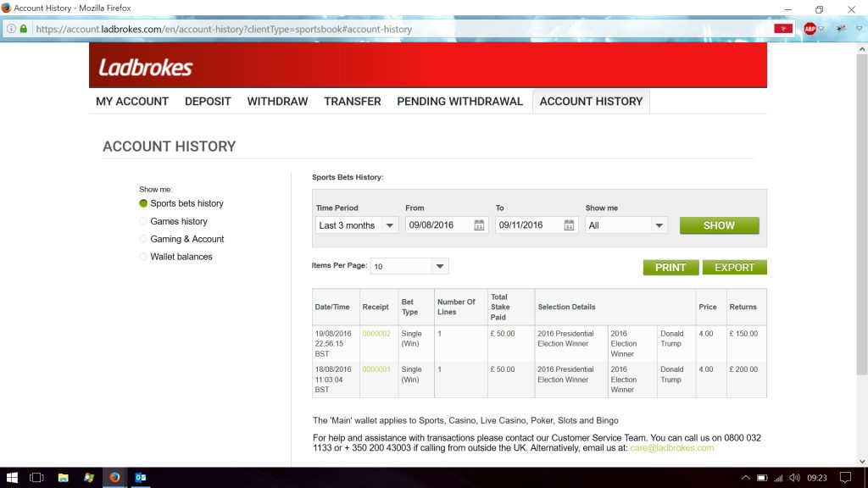The height and width of the screenshot is (488, 868).
Task: Click the scrollbar down arrow
Action: tap(862, 461)
